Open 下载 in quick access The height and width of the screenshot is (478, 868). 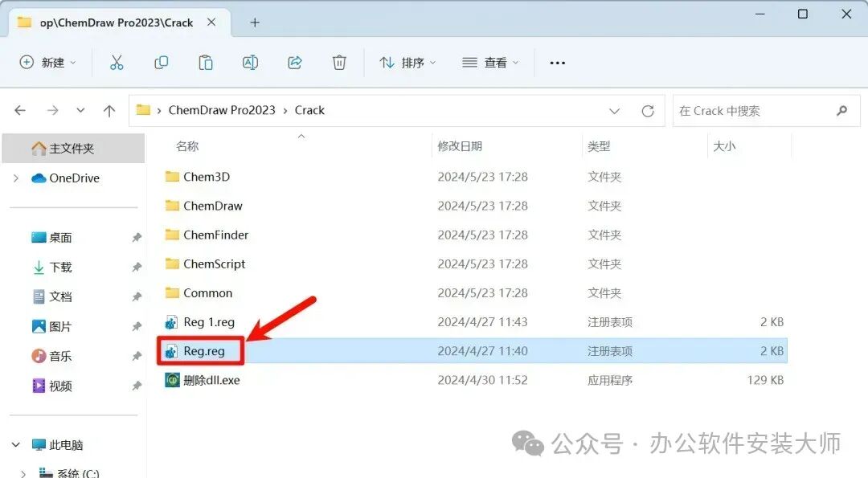click(x=59, y=268)
